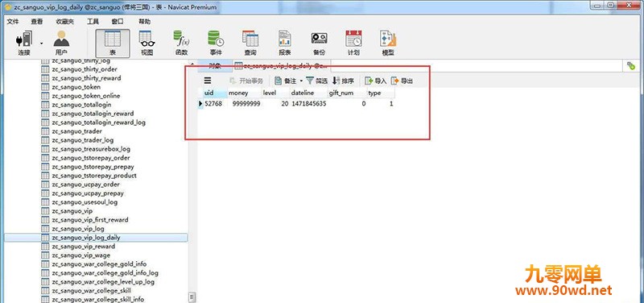Select zc_sanguo_vip_reward table in tree
Viewport: 644px width, 303px height.
coord(84,247)
